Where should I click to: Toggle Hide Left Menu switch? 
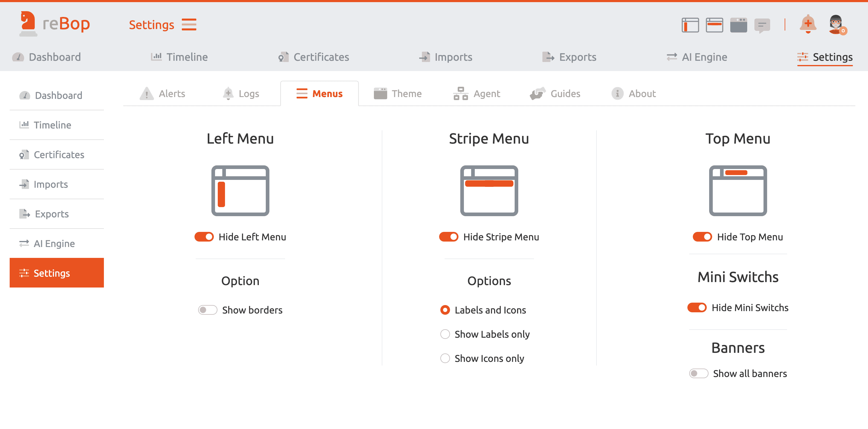(x=204, y=237)
